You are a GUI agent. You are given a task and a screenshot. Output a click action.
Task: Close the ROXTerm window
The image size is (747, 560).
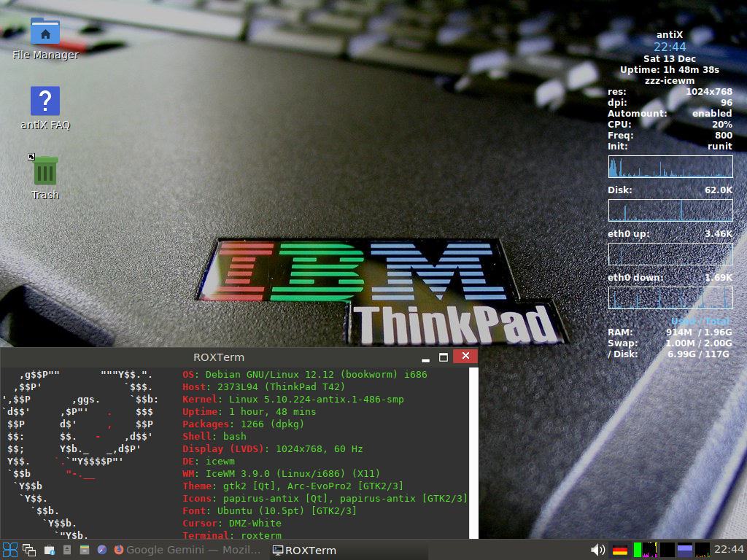click(465, 356)
